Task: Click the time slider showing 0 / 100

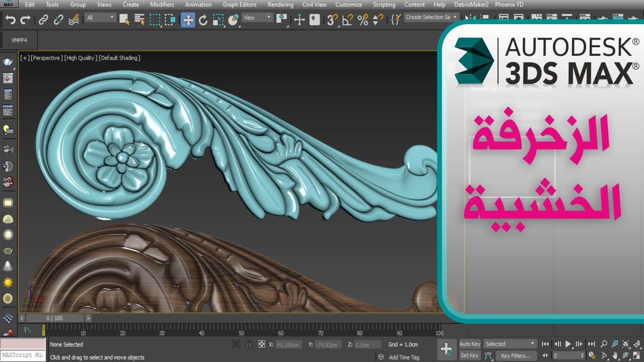Action: (x=55, y=318)
